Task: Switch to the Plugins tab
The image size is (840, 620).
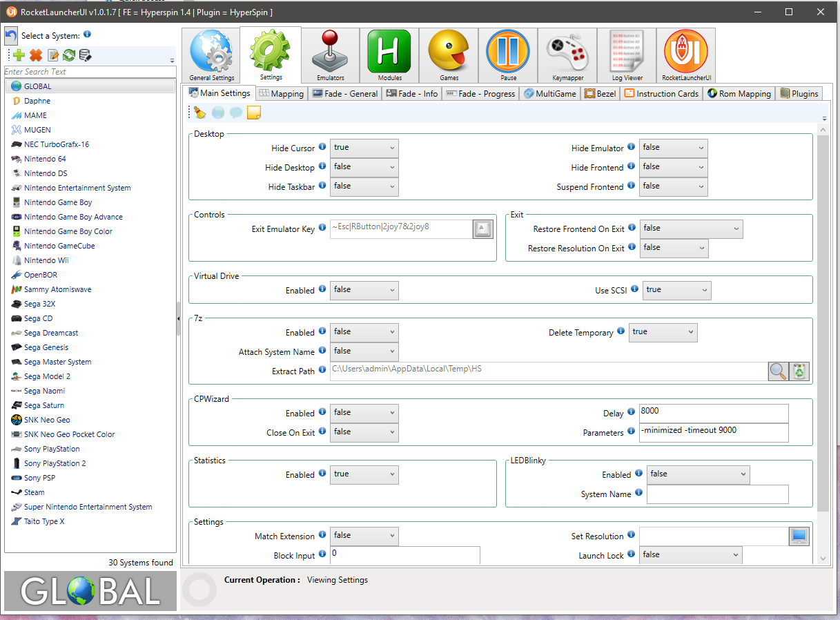Action: (x=799, y=94)
